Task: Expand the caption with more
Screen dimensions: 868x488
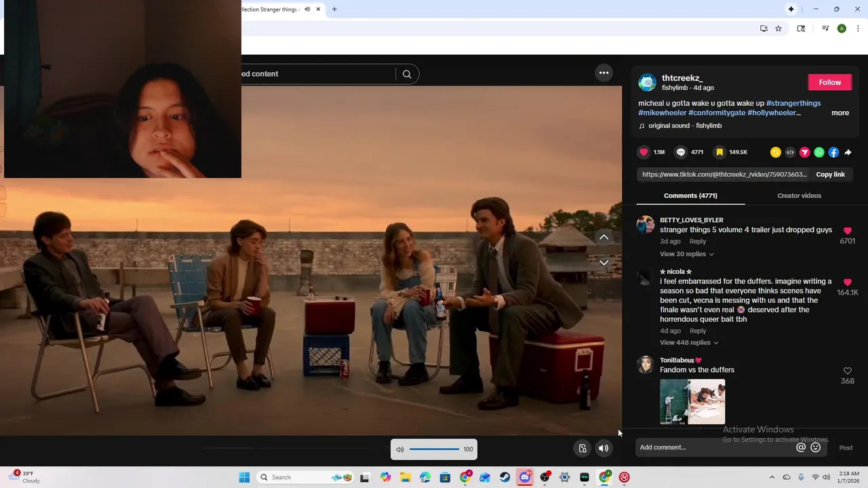Action: 840,113
